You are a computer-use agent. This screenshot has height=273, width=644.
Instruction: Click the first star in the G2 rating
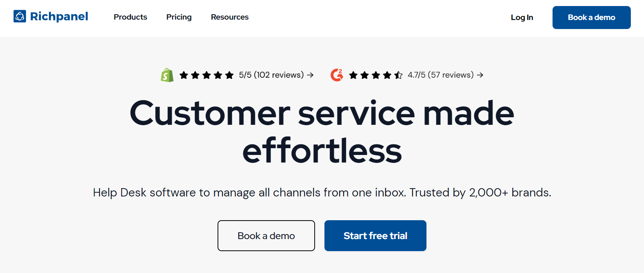coord(353,75)
